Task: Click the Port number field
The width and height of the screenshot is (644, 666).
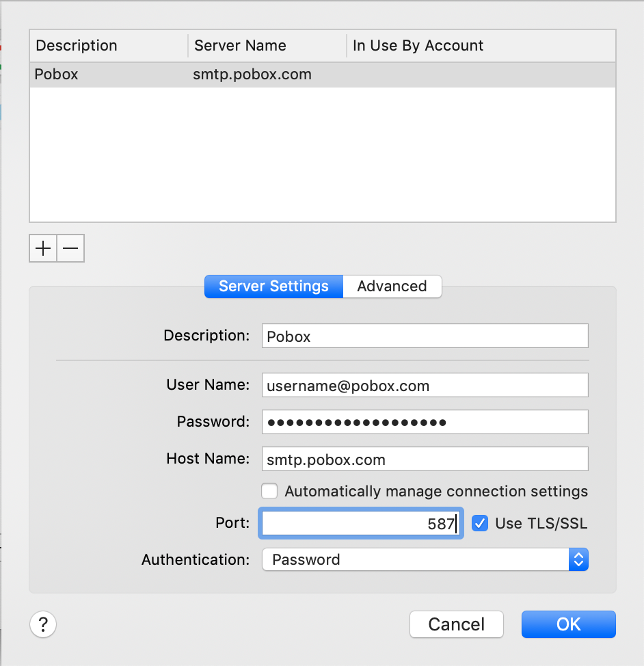Action: (x=361, y=523)
